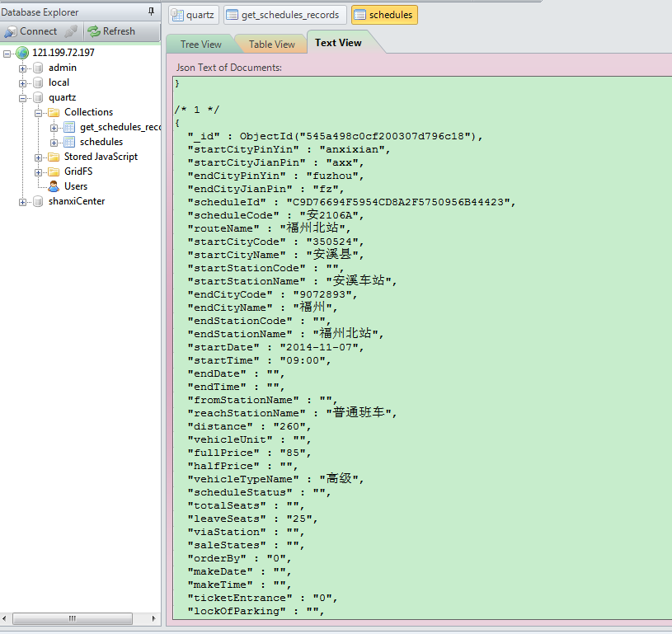Click the "startTime" : "09:00" line
This screenshot has height=634, width=672.
[x=259, y=360]
